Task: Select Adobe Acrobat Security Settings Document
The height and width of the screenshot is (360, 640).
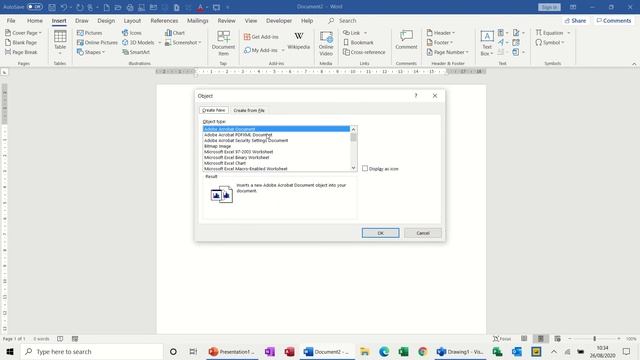Action: click(x=276, y=140)
